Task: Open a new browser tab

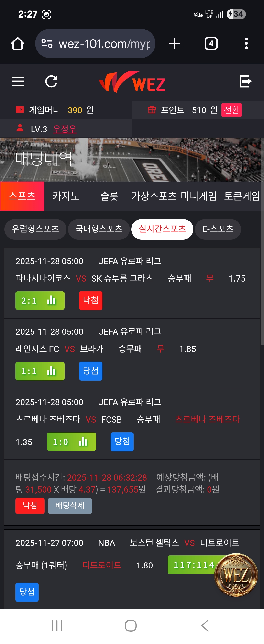Action: click(174, 44)
